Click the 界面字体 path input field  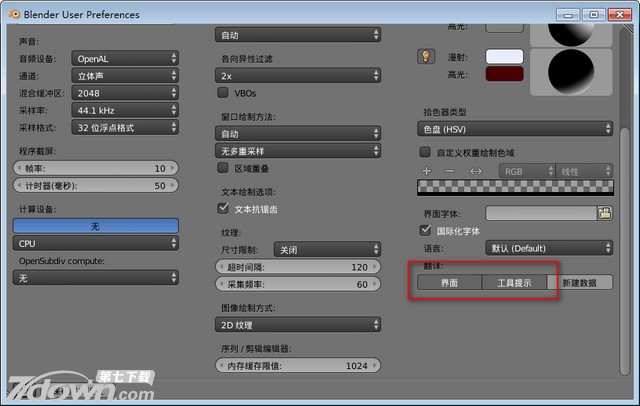[x=541, y=213]
